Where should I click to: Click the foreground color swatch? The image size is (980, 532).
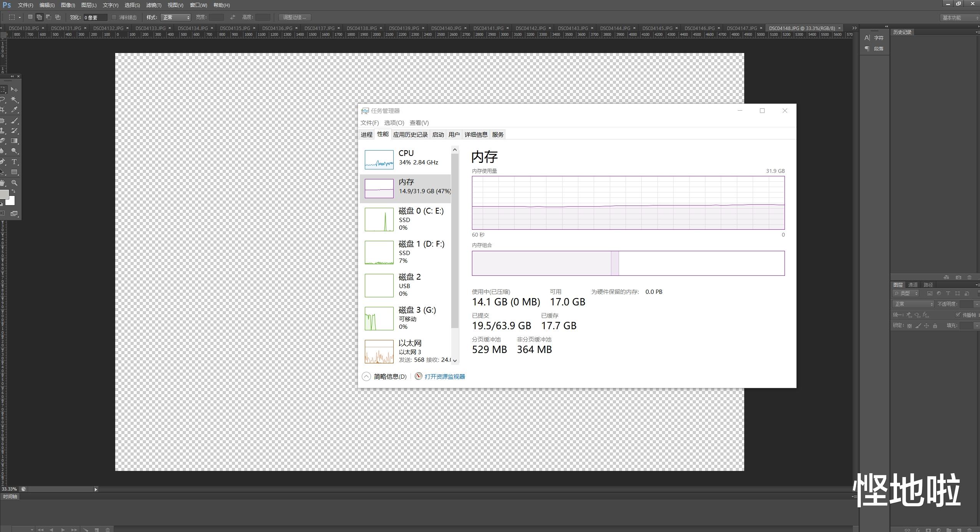point(3,194)
